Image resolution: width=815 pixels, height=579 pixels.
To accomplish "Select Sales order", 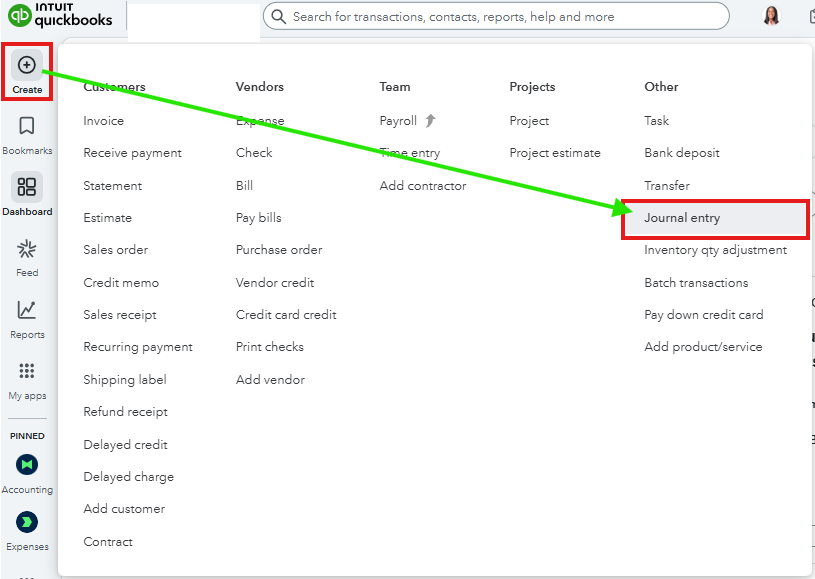I will 115,250.
